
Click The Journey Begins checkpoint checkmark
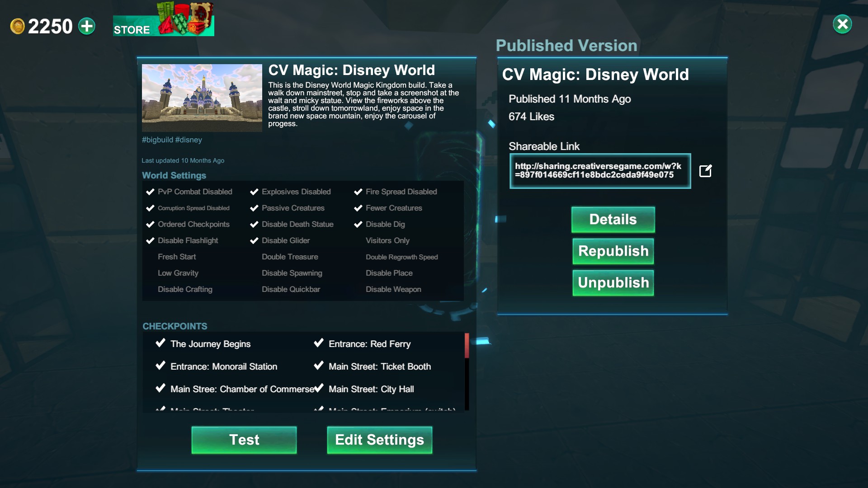click(x=160, y=343)
